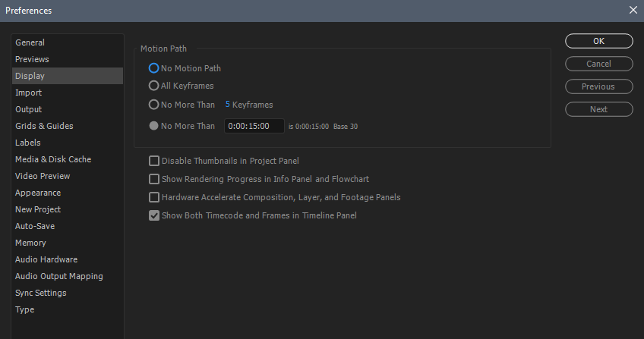Open the General preferences category

click(x=30, y=42)
